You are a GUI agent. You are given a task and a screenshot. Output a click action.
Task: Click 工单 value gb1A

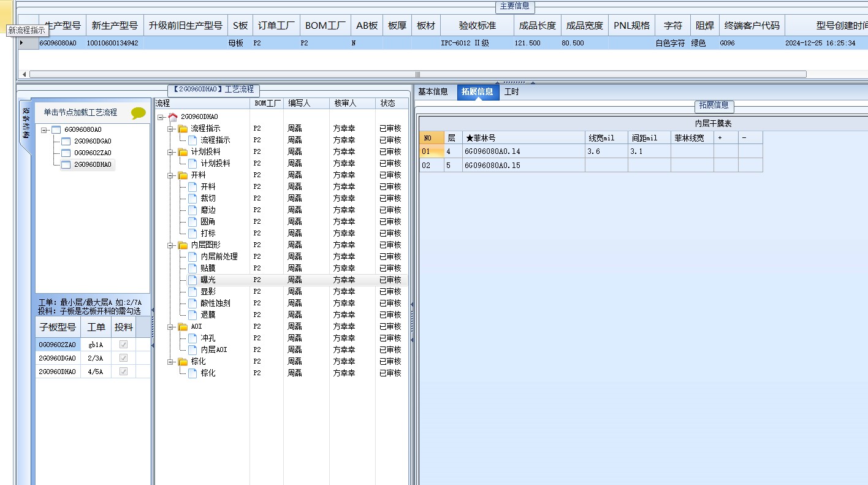click(x=96, y=345)
